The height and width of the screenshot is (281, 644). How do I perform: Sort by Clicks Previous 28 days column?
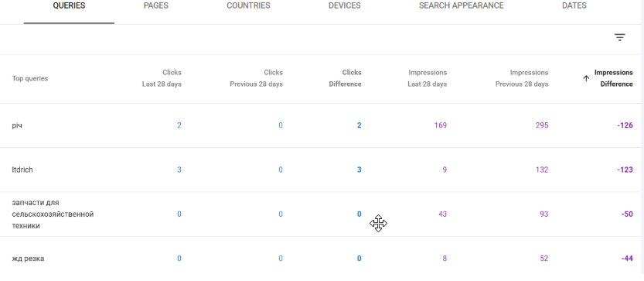(257, 78)
